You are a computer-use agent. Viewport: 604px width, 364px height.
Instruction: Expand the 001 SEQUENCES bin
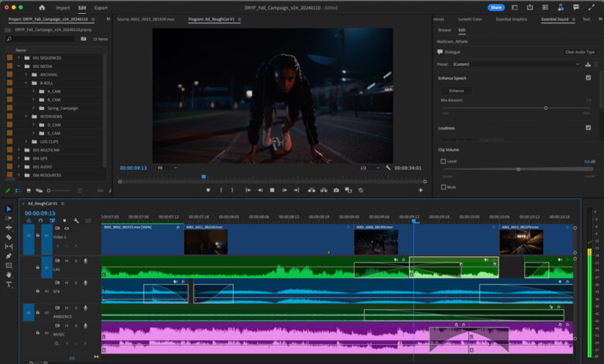coord(19,58)
